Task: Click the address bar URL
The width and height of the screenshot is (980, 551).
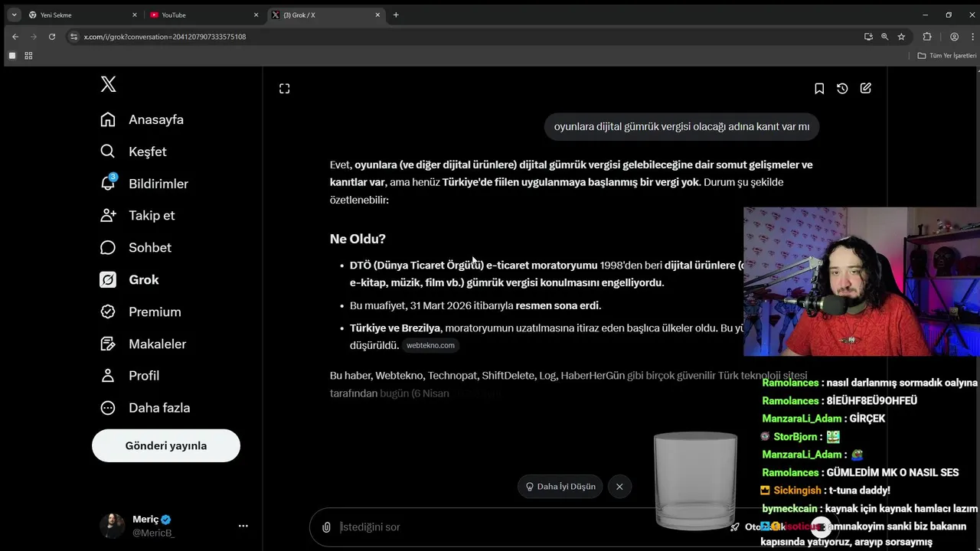Action: tap(165, 37)
